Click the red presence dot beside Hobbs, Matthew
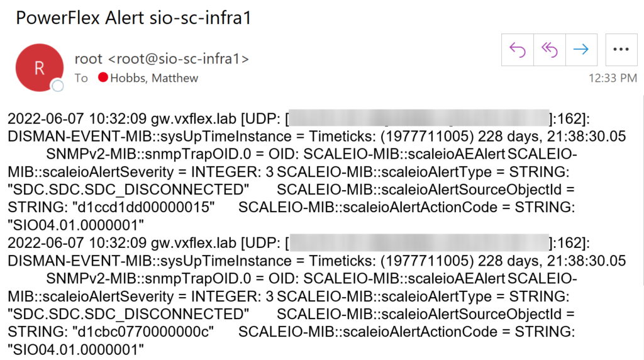 (103, 77)
